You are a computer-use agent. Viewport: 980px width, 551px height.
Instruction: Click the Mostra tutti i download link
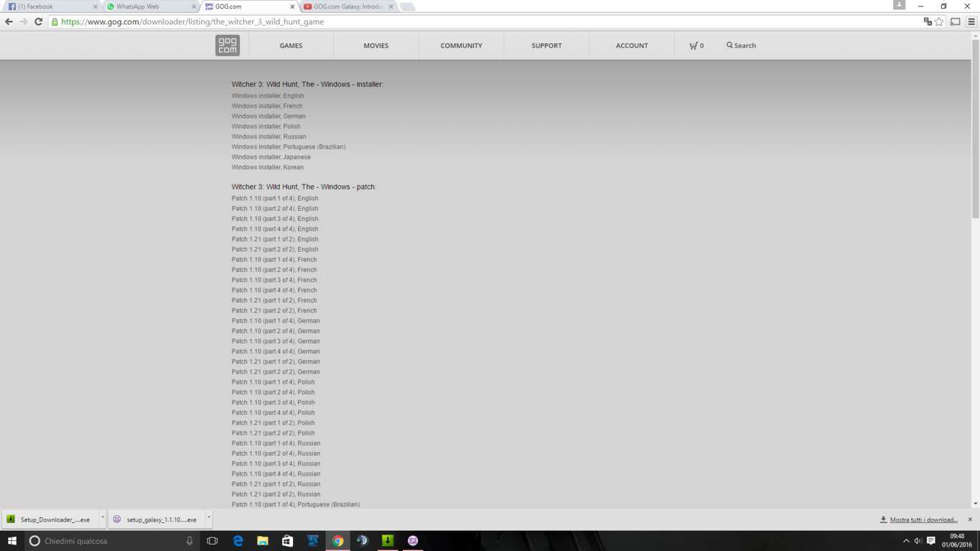click(x=923, y=519)
